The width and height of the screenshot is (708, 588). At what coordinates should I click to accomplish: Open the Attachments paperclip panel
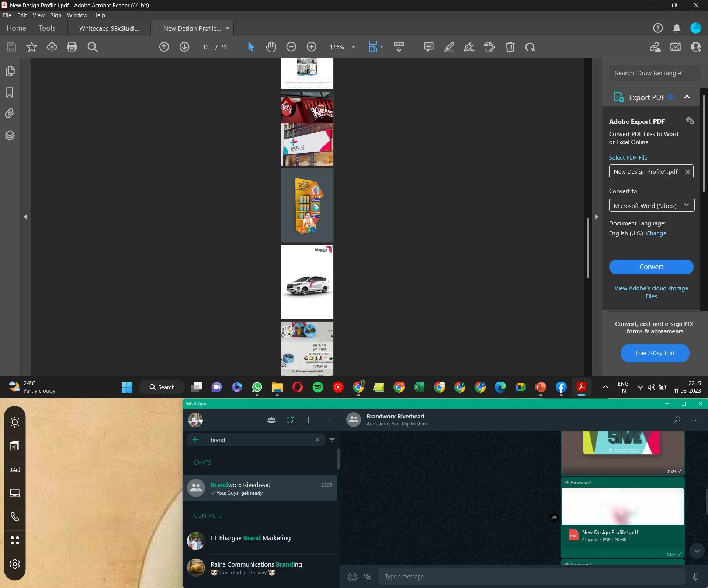10,113
